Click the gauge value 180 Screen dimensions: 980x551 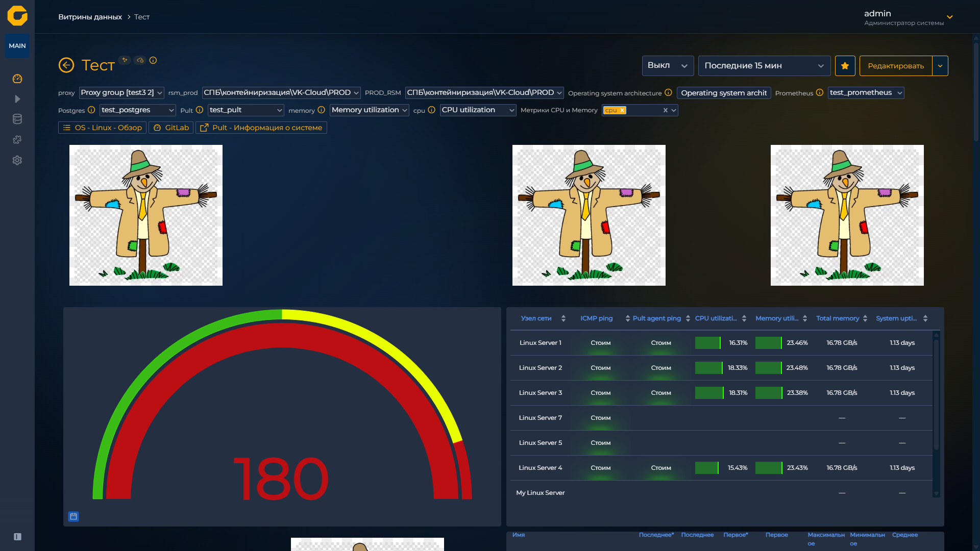pos(281,479)
